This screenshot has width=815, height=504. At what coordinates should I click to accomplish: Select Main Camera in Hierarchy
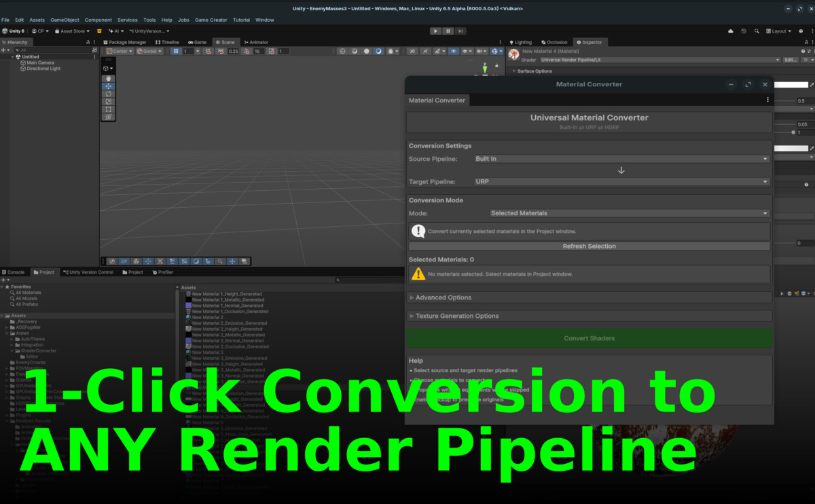click(x=40, y=63)
